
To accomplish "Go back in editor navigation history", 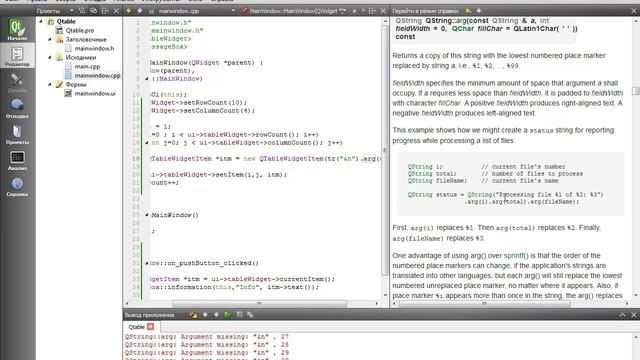I will pyautogui.click(x=129, y=11).
